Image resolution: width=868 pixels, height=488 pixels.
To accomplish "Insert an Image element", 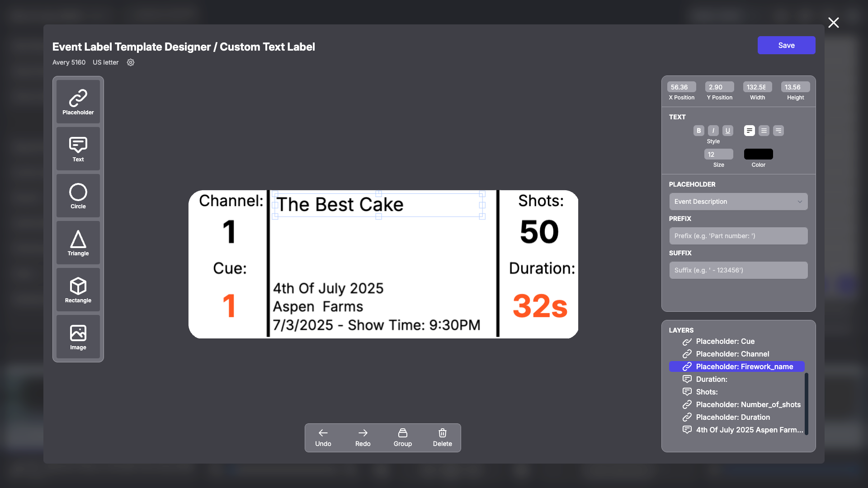I will [78, 337].
